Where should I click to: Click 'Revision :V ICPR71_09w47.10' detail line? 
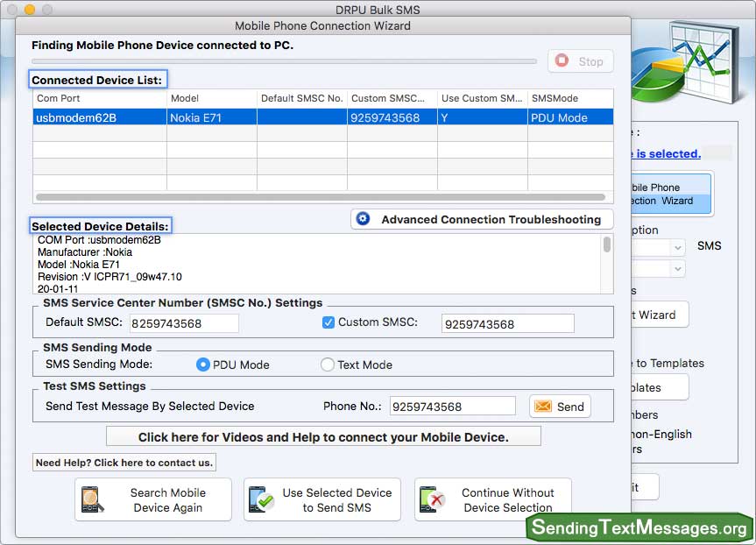pos(110,277)
